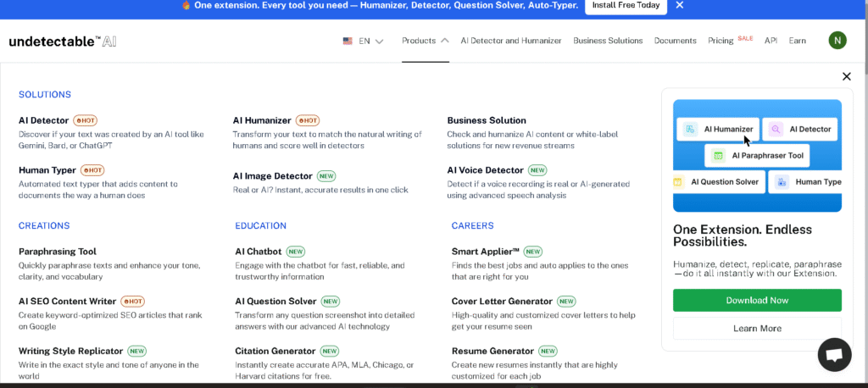Open the Resume Generator link

tap(492, 351)
